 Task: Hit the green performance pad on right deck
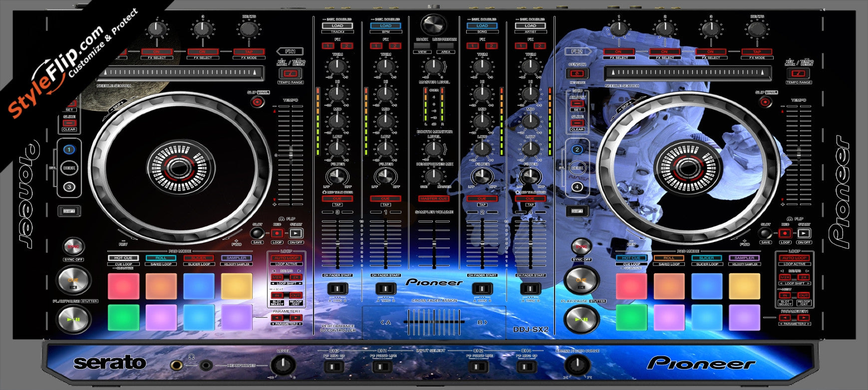(x=631, y=318)
